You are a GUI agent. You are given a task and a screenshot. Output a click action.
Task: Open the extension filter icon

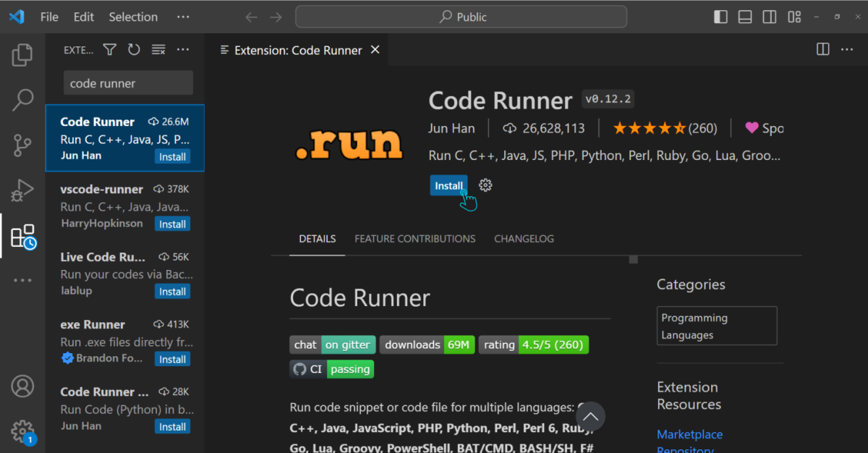109,49
